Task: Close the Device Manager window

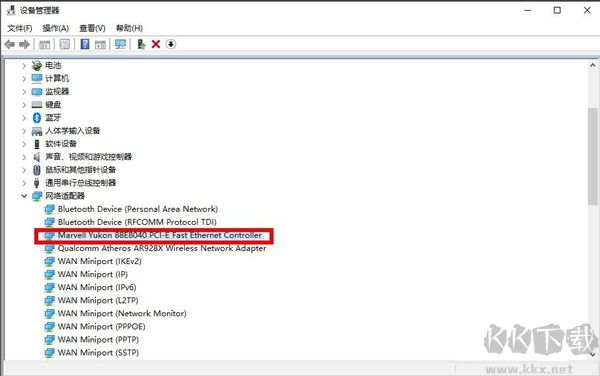Action: click(x=587, y=10)
